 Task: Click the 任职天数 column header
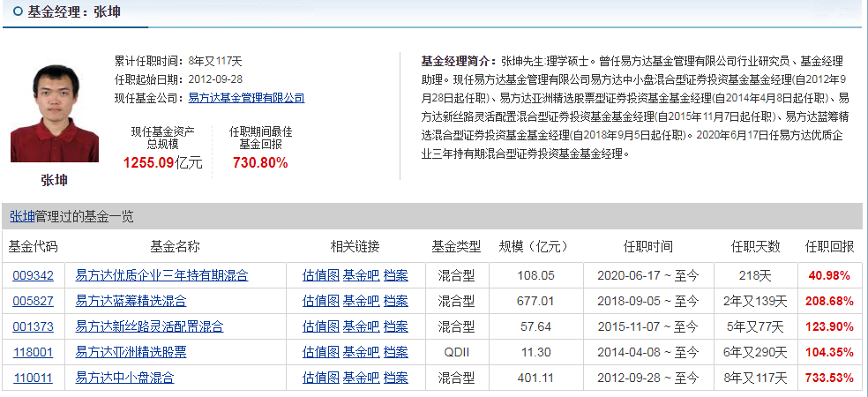pos(756,246)
